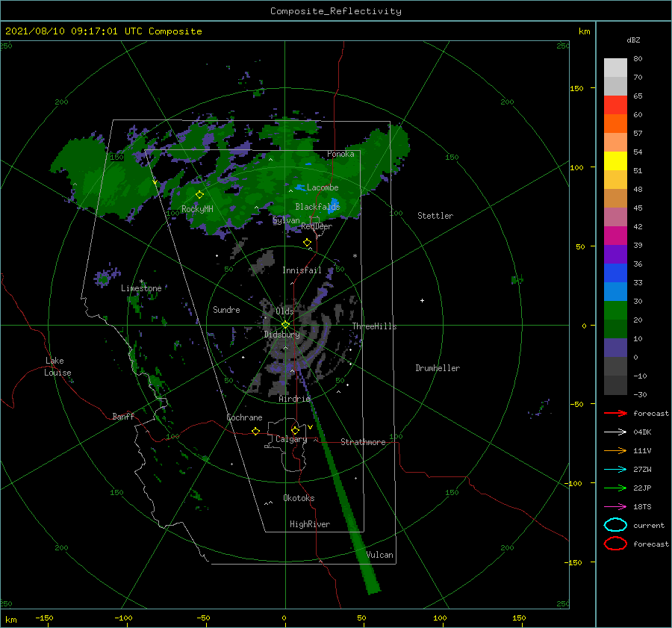Click the red forecast ellipse icon

point(615,544)
